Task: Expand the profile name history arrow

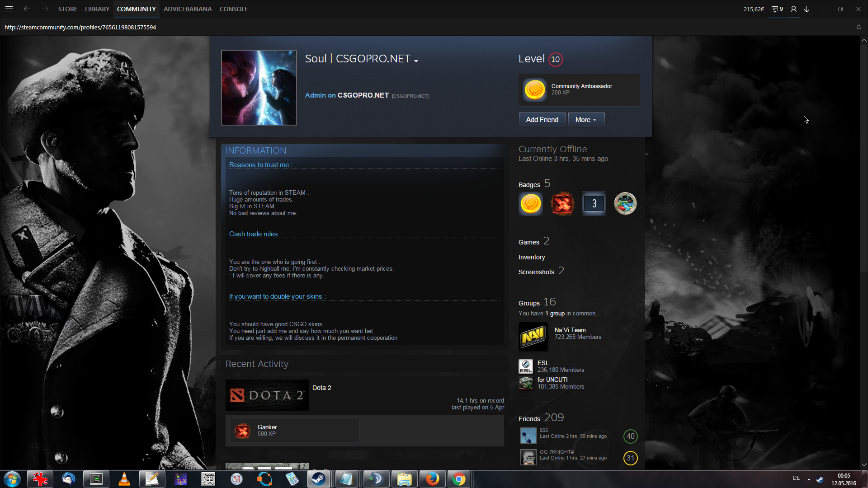Action: pyautogui.click(x=416, y=61)
